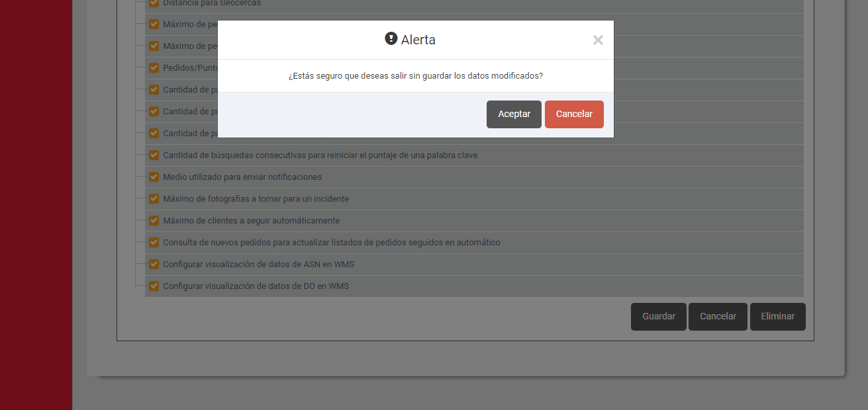Click the exclamation alert icon in dialog title
Screen dimensions: 868x410
coord(391,39)
